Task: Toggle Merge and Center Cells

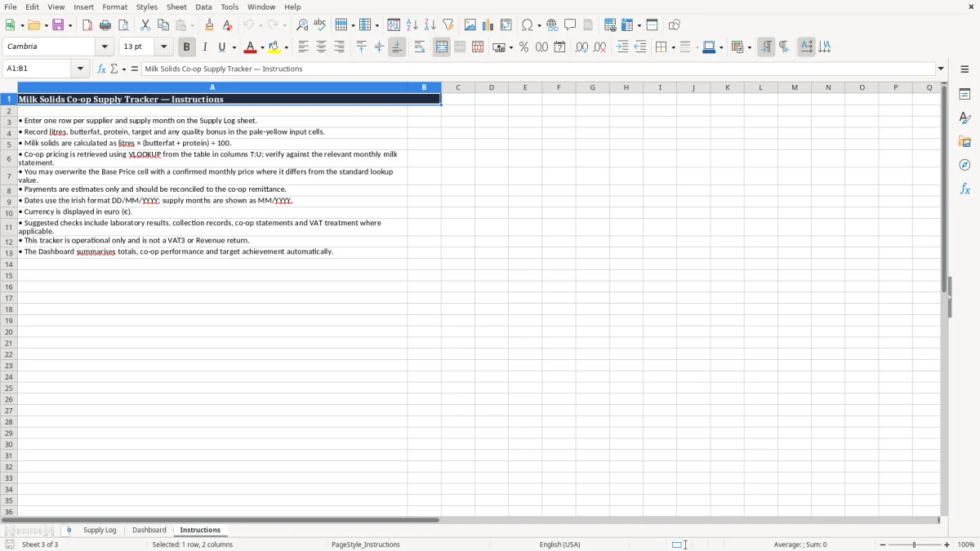Action: click(x=442, y=47)
